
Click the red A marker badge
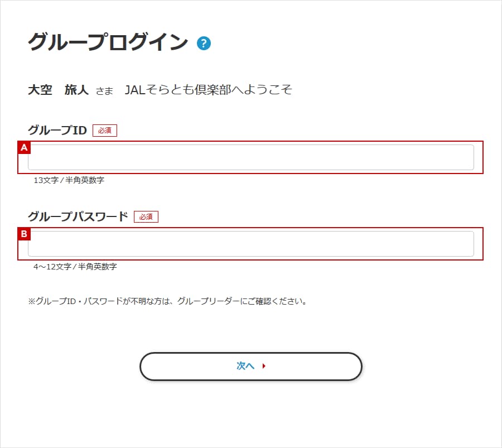click(x=24, y=148)
